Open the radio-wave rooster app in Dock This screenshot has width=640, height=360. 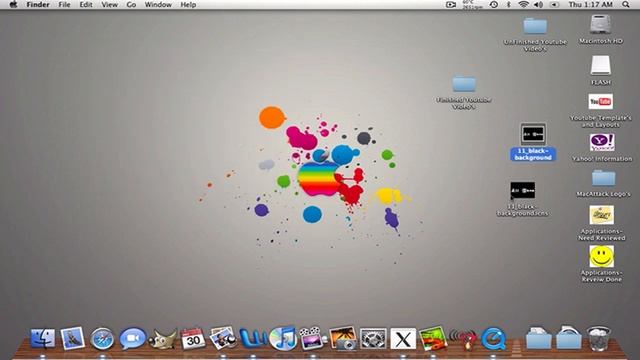tap(463, 339)
